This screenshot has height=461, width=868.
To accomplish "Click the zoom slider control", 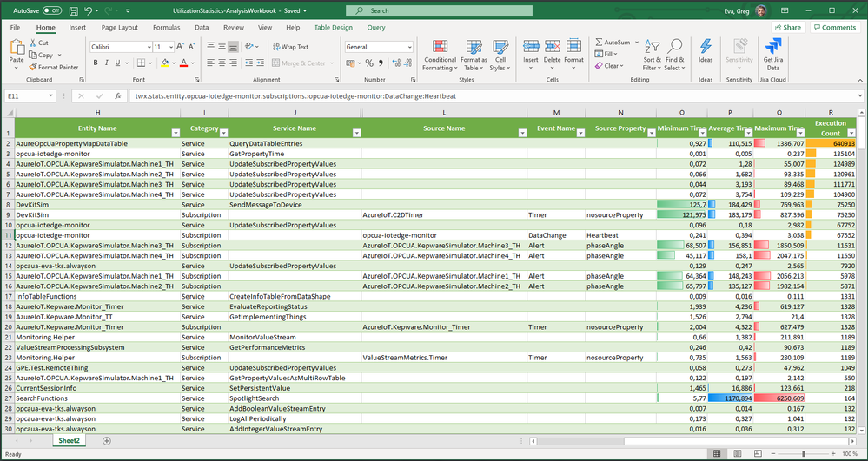I will tap(802, 454).
